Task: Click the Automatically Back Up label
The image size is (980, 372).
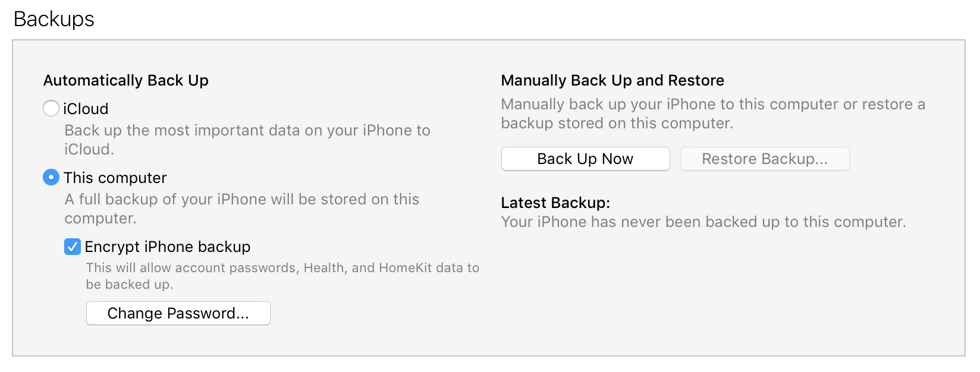Action: tap(125, 80)
